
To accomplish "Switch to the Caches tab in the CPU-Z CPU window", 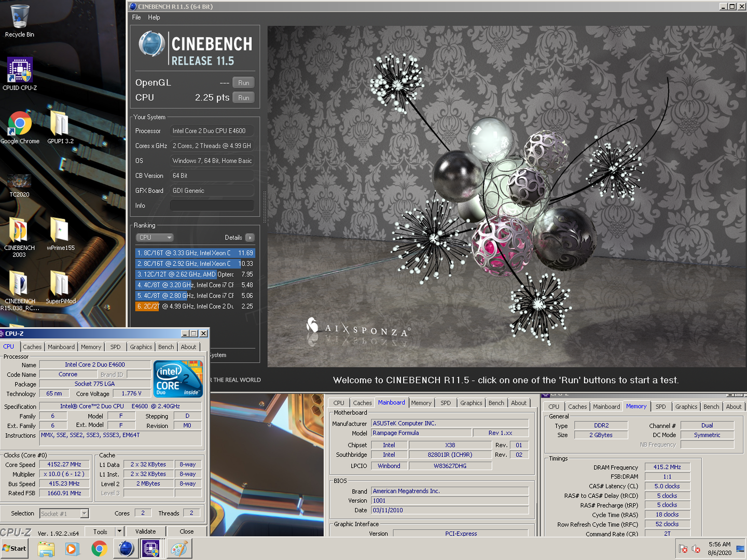I will point(32,347).
